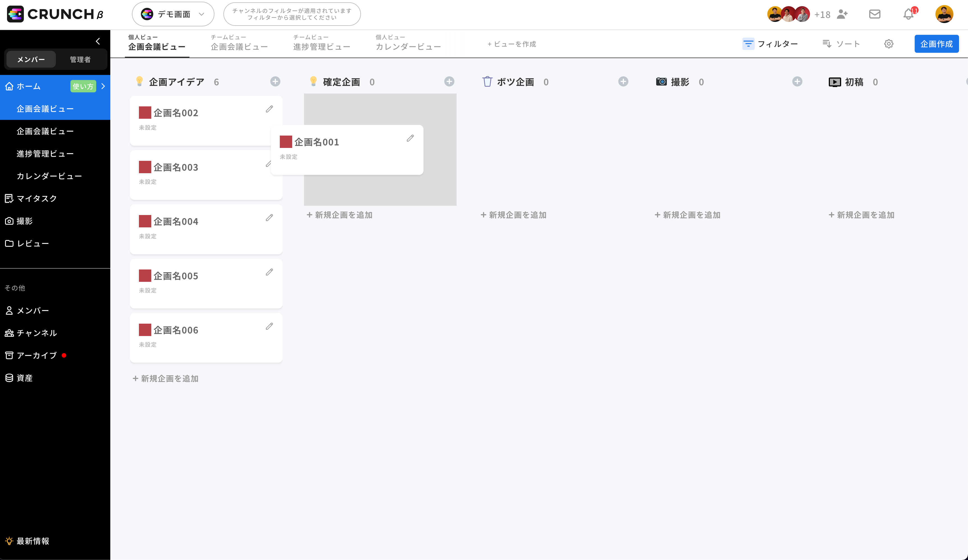Click pencil icon on 企画名006 card
Viewport: 968px width, 560px height.
(269, 326)
